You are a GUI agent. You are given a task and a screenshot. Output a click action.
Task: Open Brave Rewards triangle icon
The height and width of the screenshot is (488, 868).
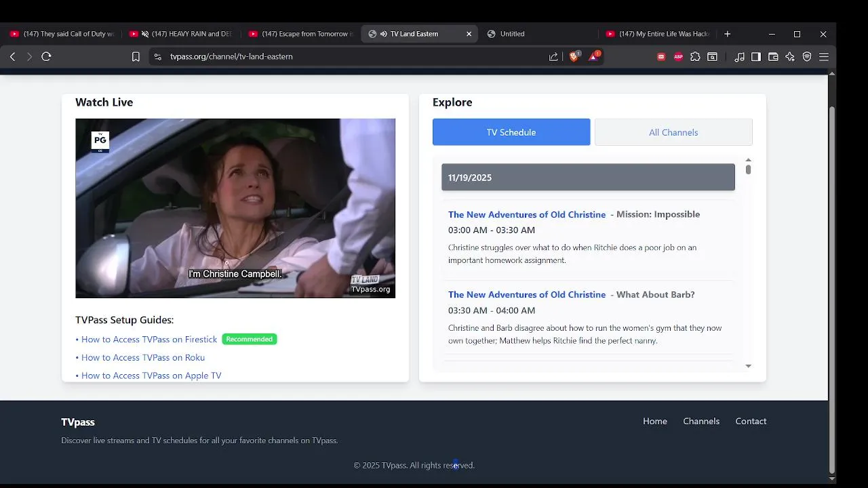point(594,56)
